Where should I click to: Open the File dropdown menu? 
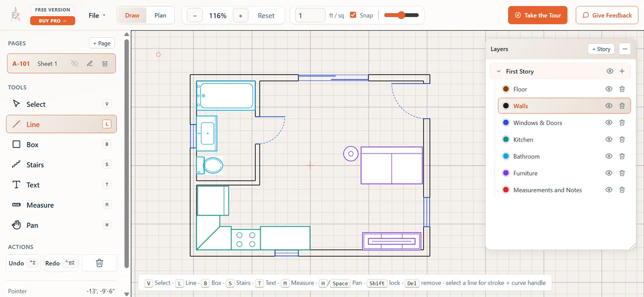click(x=97, y=16)
